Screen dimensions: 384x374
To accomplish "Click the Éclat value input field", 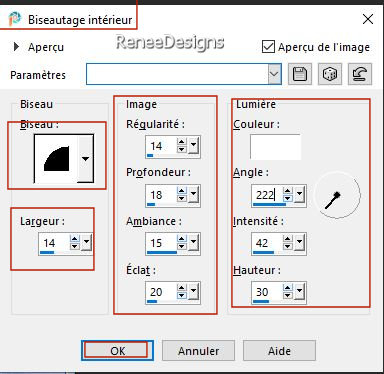I will coord(162,292).
